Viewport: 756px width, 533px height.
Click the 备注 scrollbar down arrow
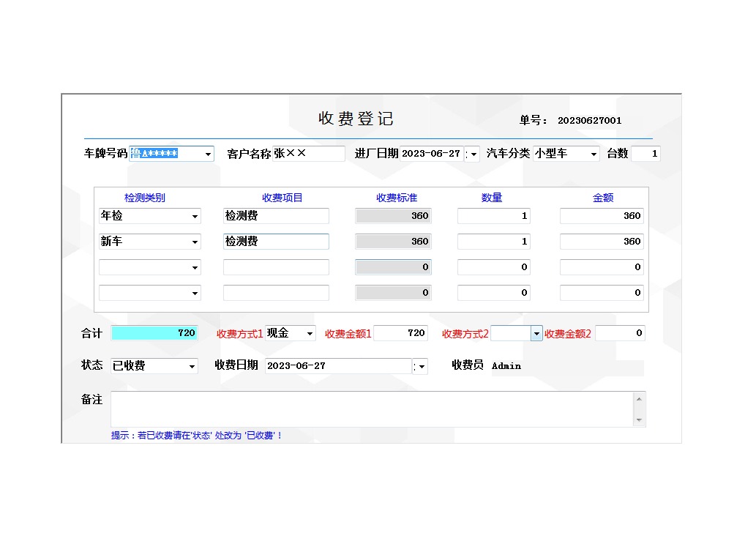[639, 420]
